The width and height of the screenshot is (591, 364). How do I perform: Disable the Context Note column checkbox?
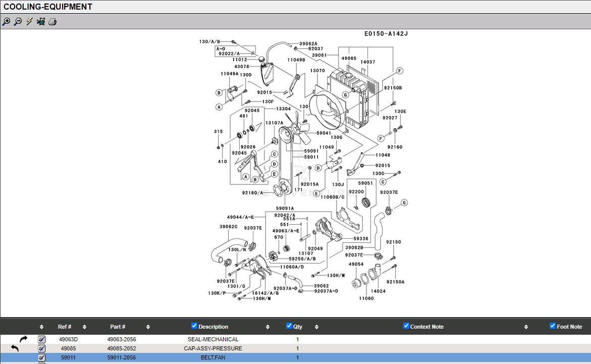406,326
